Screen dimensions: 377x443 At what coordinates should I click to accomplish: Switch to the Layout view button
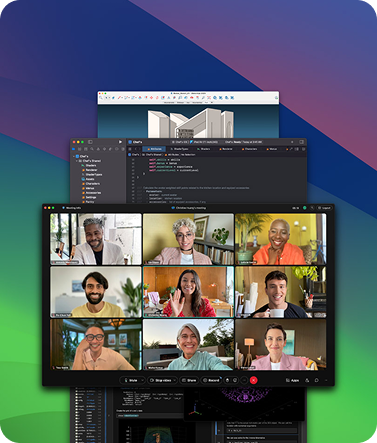[x=325, y=208]
